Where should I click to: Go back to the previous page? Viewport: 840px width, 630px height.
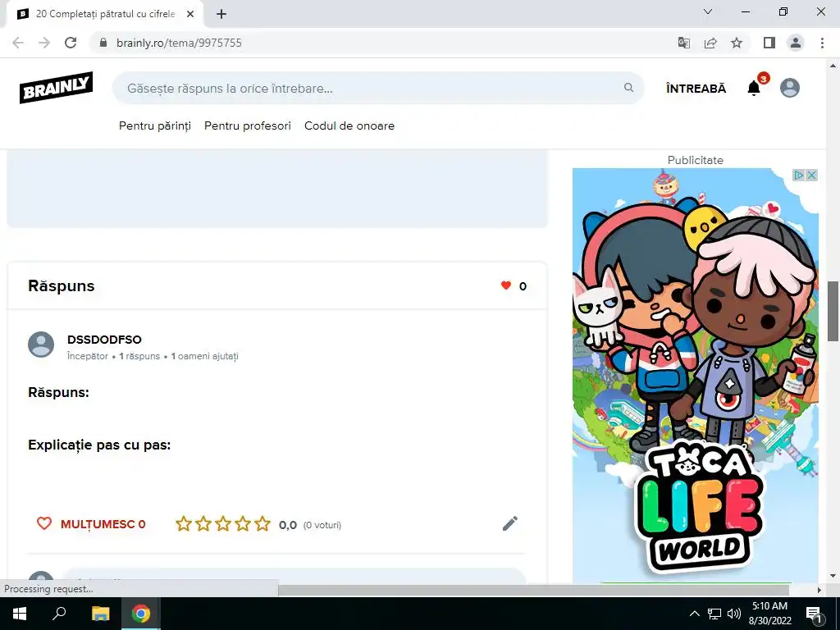pyautogui.click(x=18, y=43)
